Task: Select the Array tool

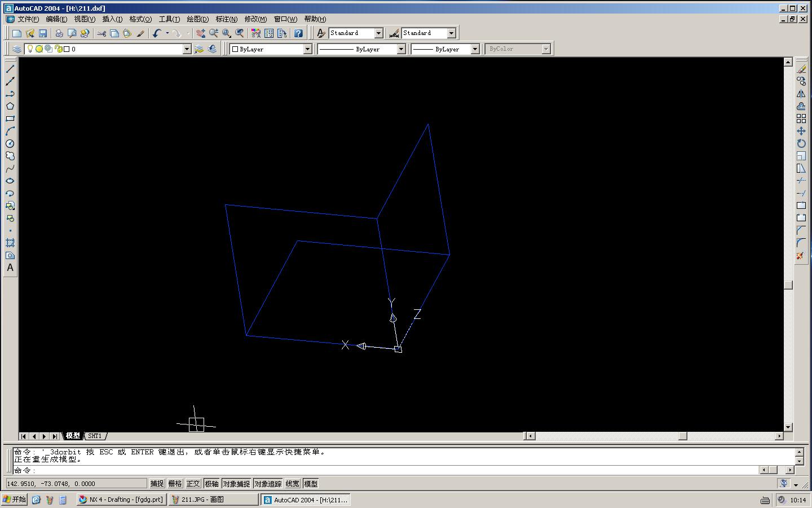Action: pos(801,119)
